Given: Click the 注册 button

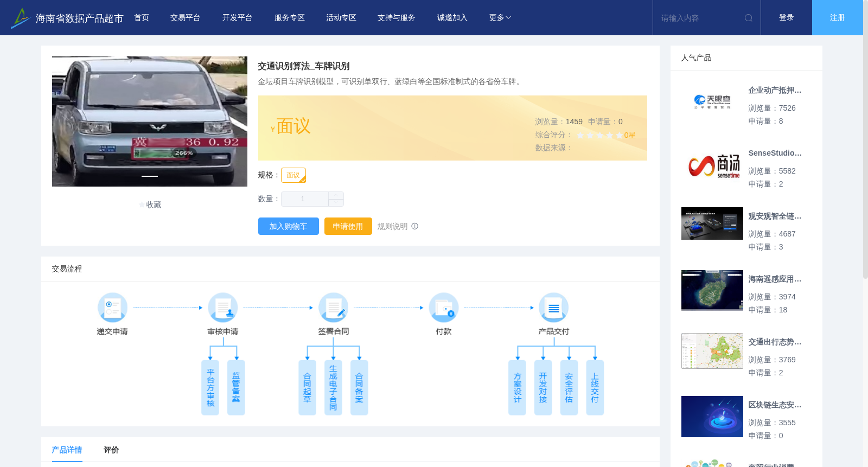Looking at the screenshot, I should pyautogui.click(x=838, y=18).
